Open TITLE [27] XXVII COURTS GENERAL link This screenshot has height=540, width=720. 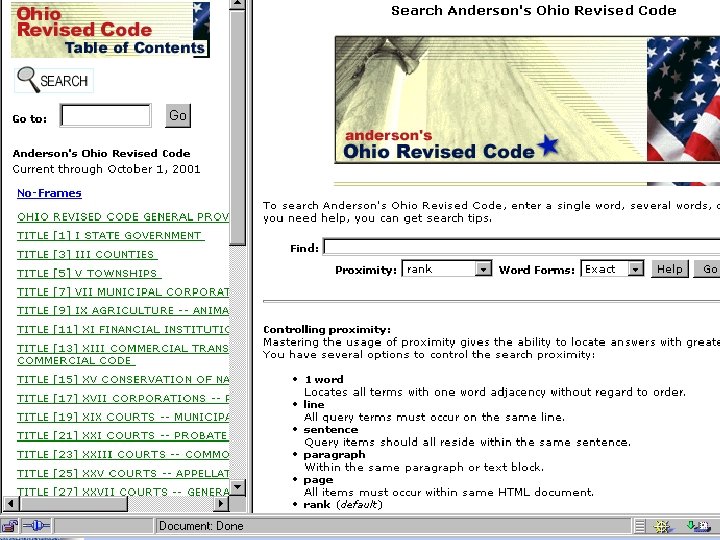click(x=123, y=492)
